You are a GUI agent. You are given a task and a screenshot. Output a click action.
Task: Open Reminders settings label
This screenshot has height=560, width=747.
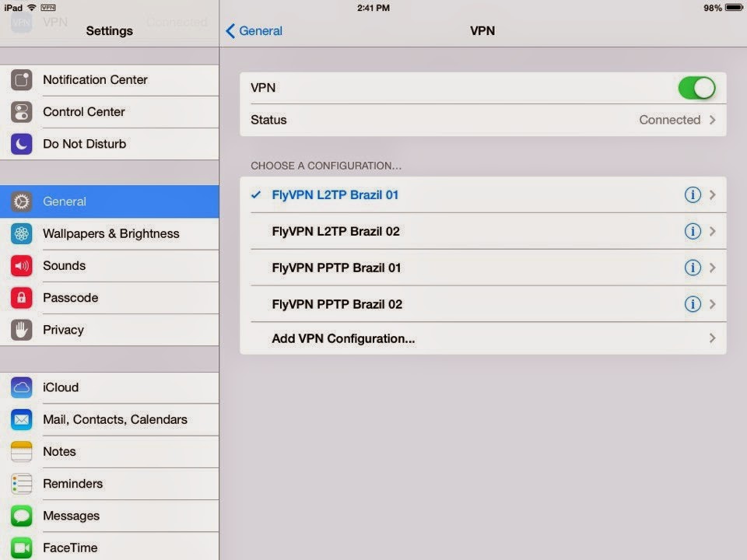(73, 484)
